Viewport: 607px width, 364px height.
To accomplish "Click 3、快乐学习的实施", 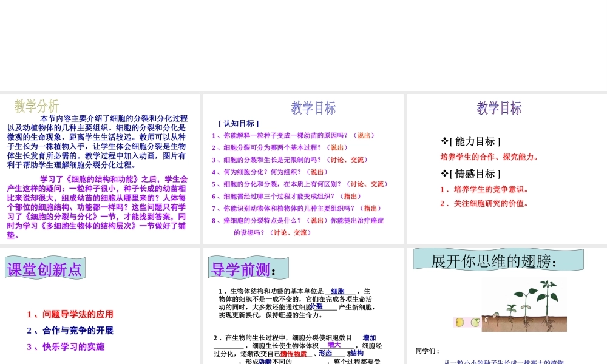I will 66,347.
